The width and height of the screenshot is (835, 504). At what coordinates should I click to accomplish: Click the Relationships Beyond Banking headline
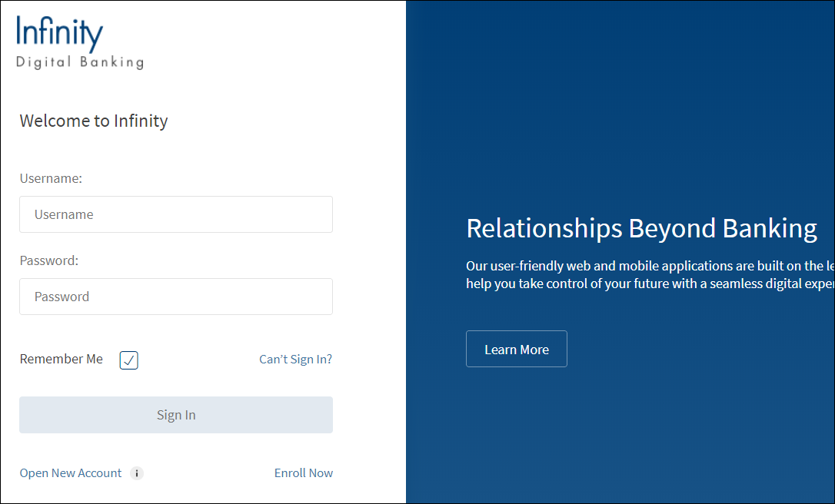641,228
